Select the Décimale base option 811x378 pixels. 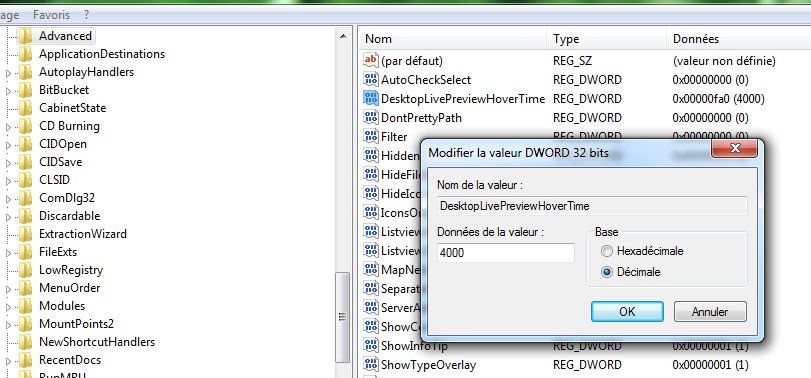coord(631,272)
